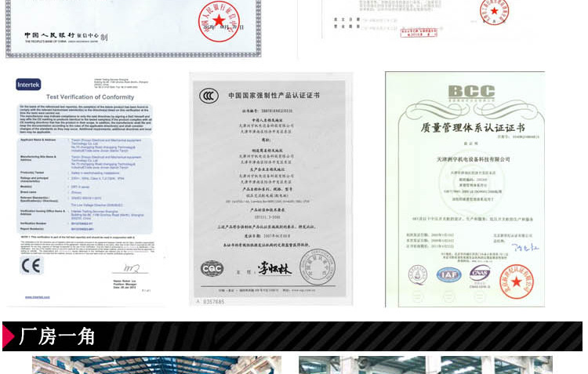Image resolution: width=588 pixels, height=374 pixels.
Task: Click the 天津洲宇机电设备科技有限公司 company name
Action: (473, 159)
